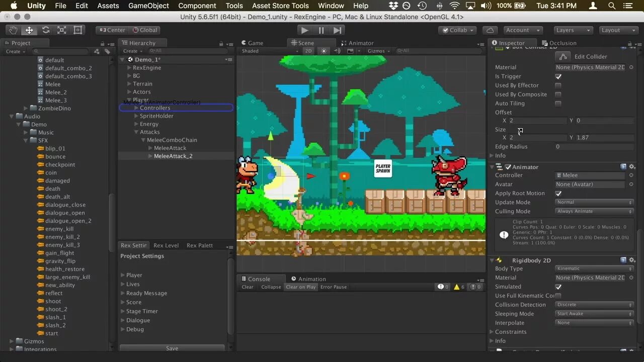This screenshot has width=644, height=362.
Task: Toggle the Project panel lock icon
Action: pyautogui.click(x=103, y=44)
